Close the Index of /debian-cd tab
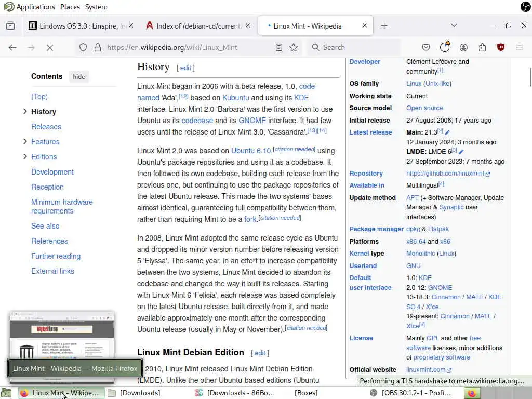The image size is (532, 399). pos(248,25)
